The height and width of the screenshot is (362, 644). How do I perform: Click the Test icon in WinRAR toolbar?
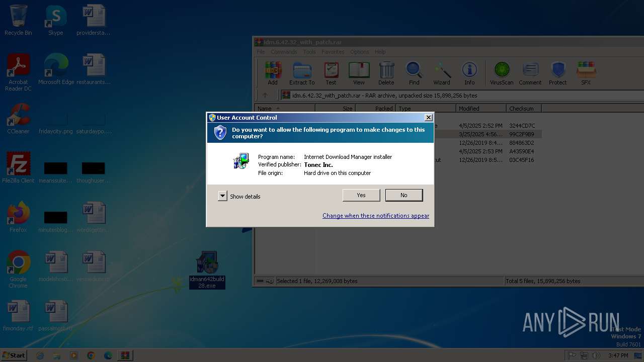(x=331, y=73)
